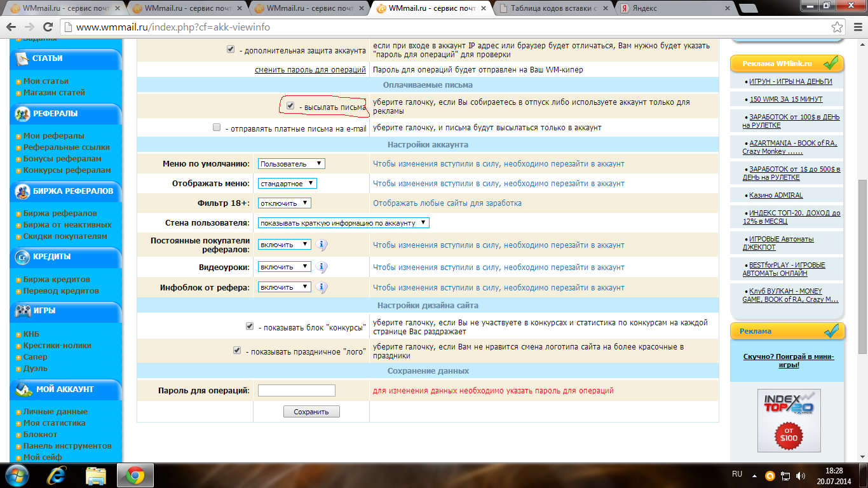This screenshot has width=868, height=488.
Task: Toggle дополнительная защита аккаунта checkbox
Action: coord(231,50)
